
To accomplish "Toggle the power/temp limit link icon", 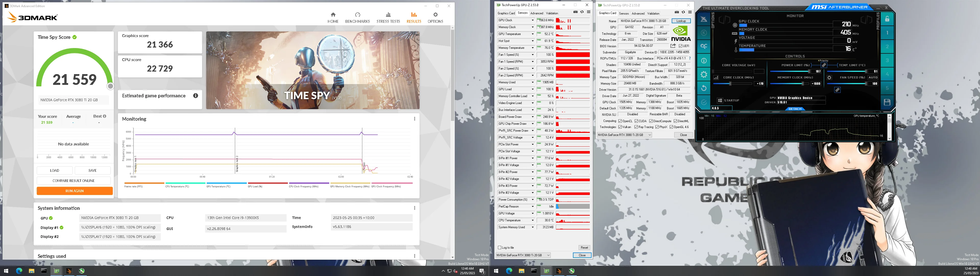I will [824, 65].
